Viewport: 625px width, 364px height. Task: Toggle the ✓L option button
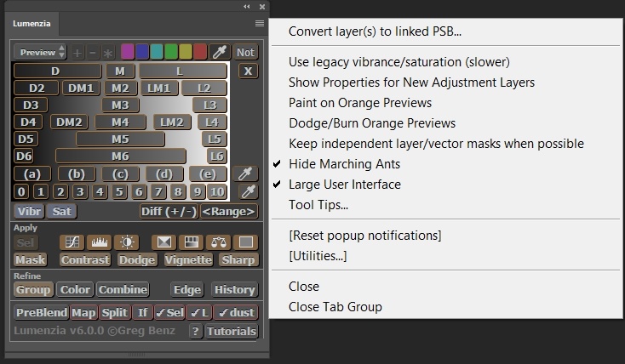coord(200,313)
